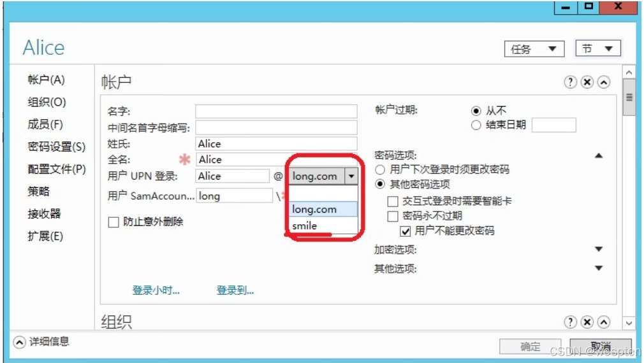
Task: Toggle the 详细信息 expand icon
Action: coord(19,342)
